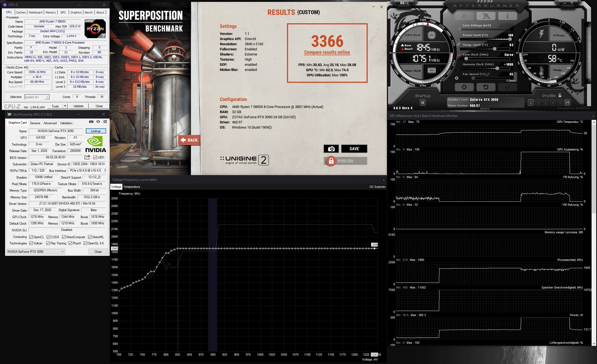Click the MSI jet logo button in Afterburner
597x364 pixels.
pos(486,16)
